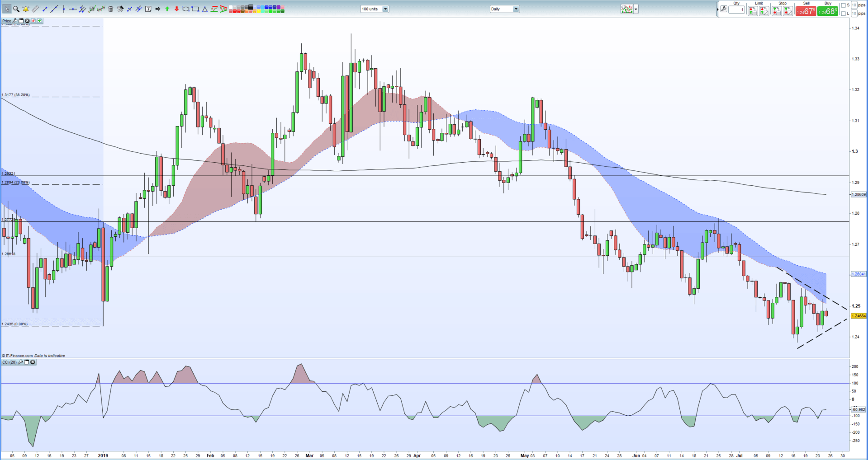Click the S pips value field
This screenshot has height=460, width=868.
(x=854, y=5)
